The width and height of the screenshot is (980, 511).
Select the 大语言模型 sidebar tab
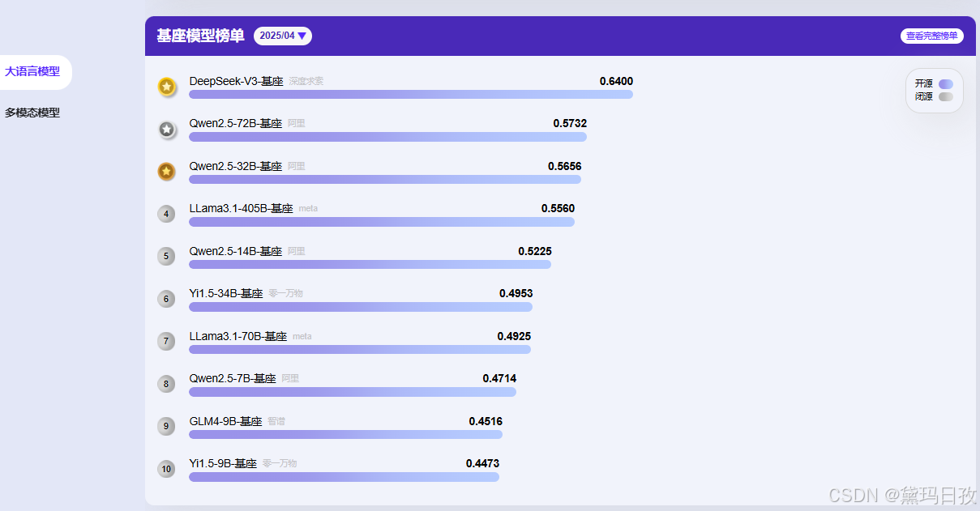(33, 72)
